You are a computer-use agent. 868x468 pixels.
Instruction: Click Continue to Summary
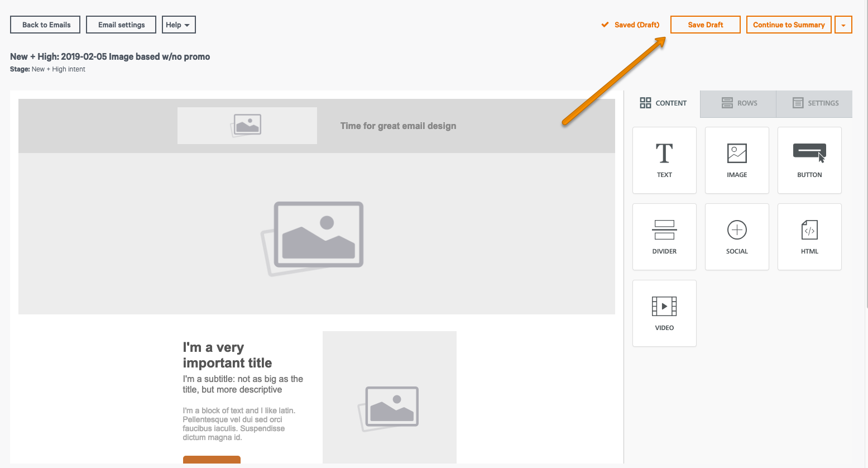click(x=789, y=25)
